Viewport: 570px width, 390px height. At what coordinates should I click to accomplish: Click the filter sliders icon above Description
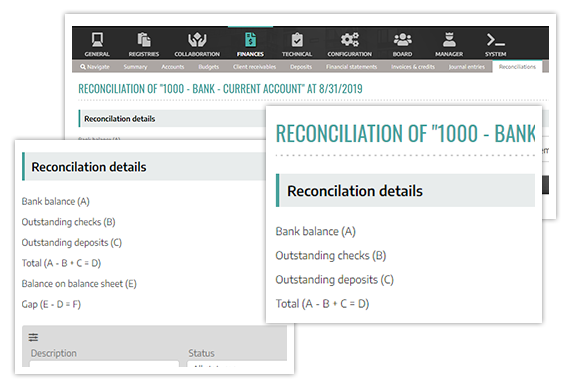point(33,337)
